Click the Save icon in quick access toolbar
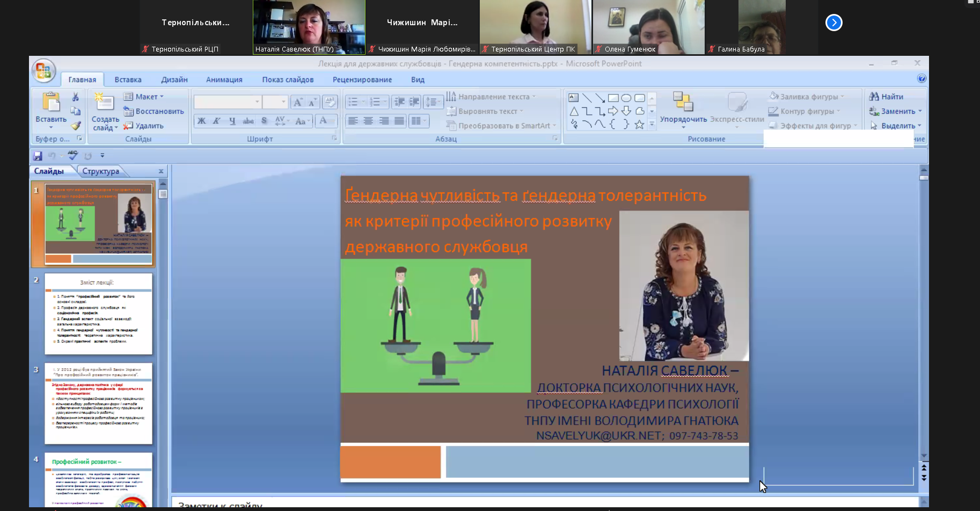980x511 pixels. (38, 156)
